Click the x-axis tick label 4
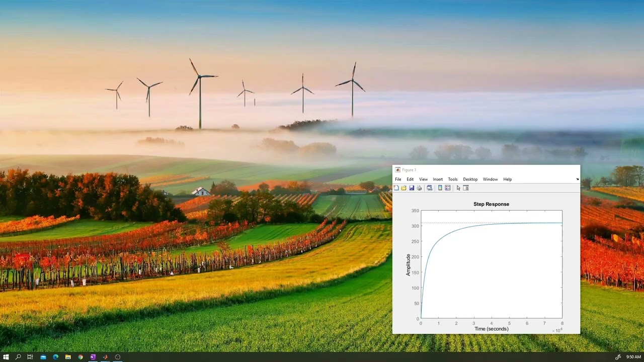Image resolution: width=644 pixels, height=362 pixels. point(492,323)
